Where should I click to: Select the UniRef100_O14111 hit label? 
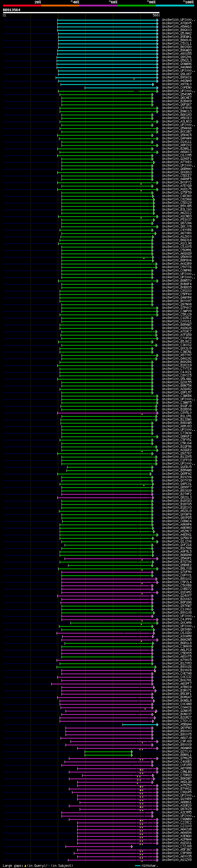pyautogui.click(x=177, y=142)
